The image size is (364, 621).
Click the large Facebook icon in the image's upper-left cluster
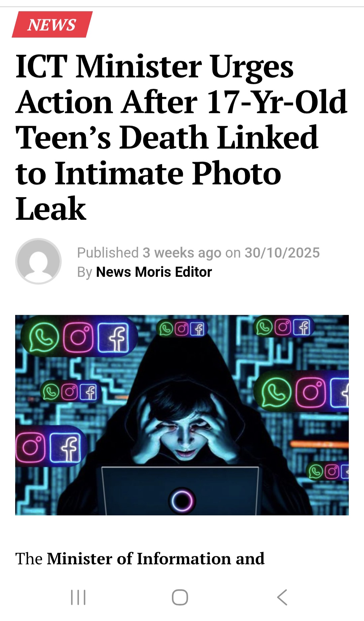point(114,337)
